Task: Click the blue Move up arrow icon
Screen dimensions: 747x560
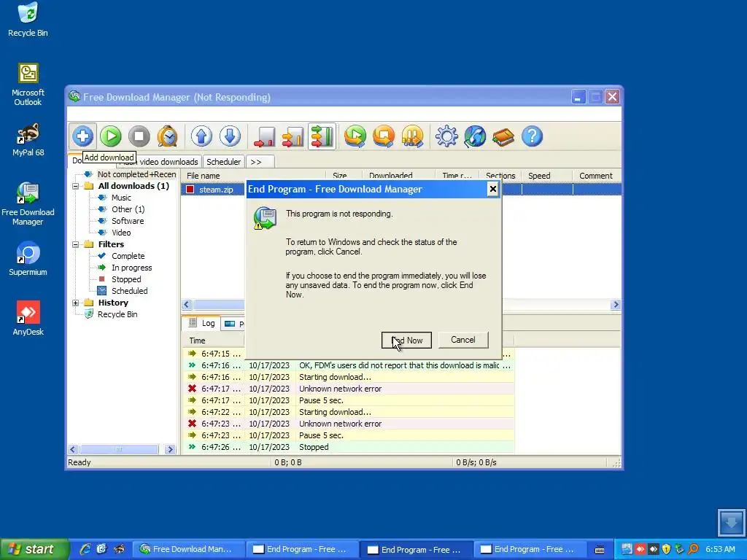Action: [x=201, y=136]
